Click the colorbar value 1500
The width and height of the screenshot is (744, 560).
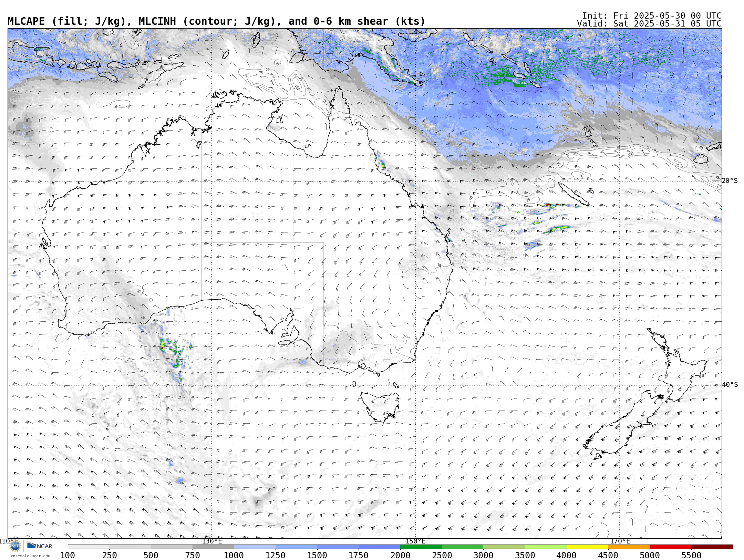pyautogui.click(x=317, y=555)
